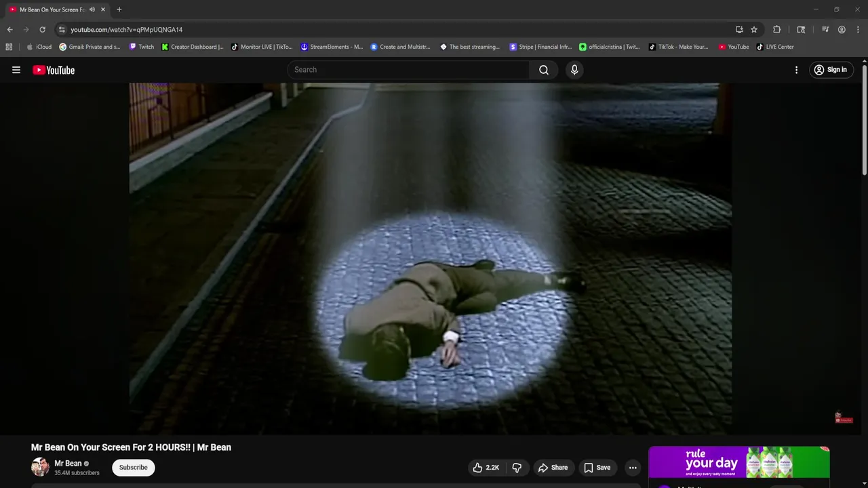Open the Chrome three-dot menu
Screen dimensions: 868x488
point(857,30)
